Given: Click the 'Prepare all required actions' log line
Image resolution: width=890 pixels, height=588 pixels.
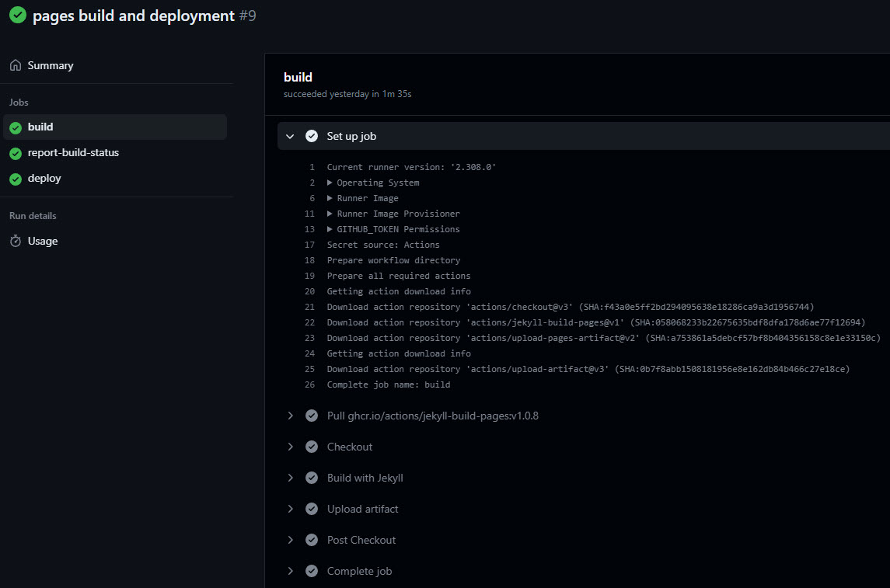Looking at the screenshot, I should (x=399, y=276).
